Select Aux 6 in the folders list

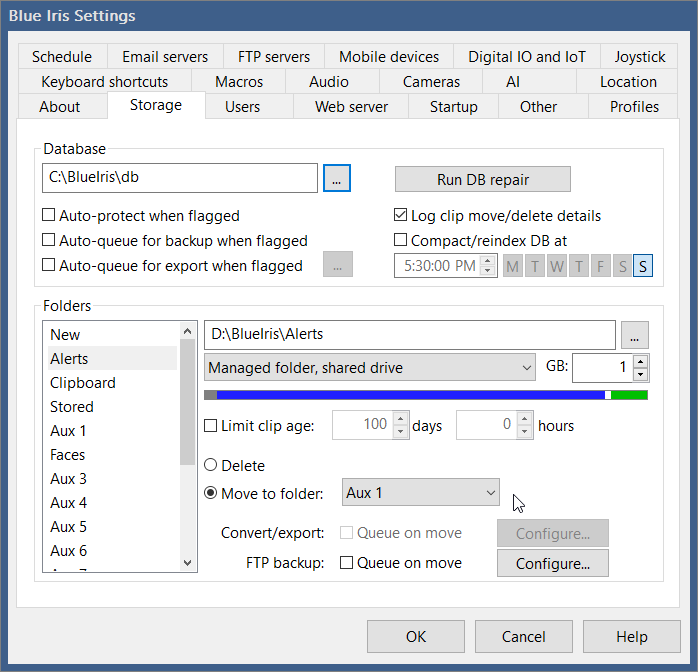(x=113, y=551)
